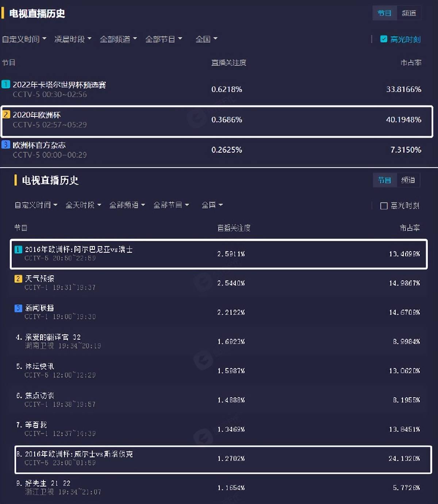Switch to the 频道 tab in top panel
Screen dimensions: 438x504
click(409, 13)
